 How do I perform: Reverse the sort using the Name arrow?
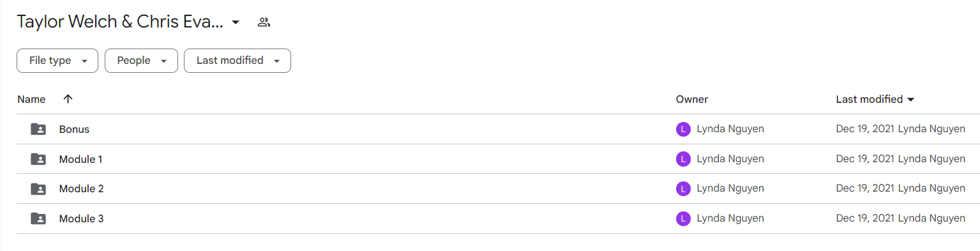point(68,99)
